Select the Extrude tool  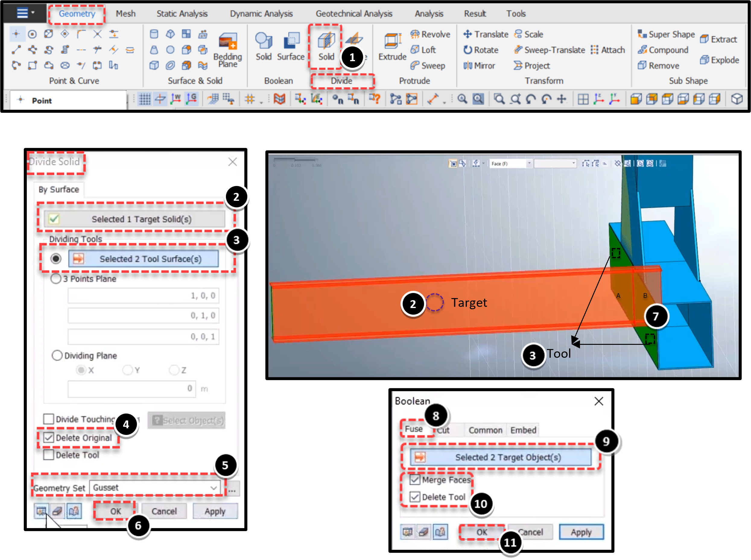(x=392, y=47)
